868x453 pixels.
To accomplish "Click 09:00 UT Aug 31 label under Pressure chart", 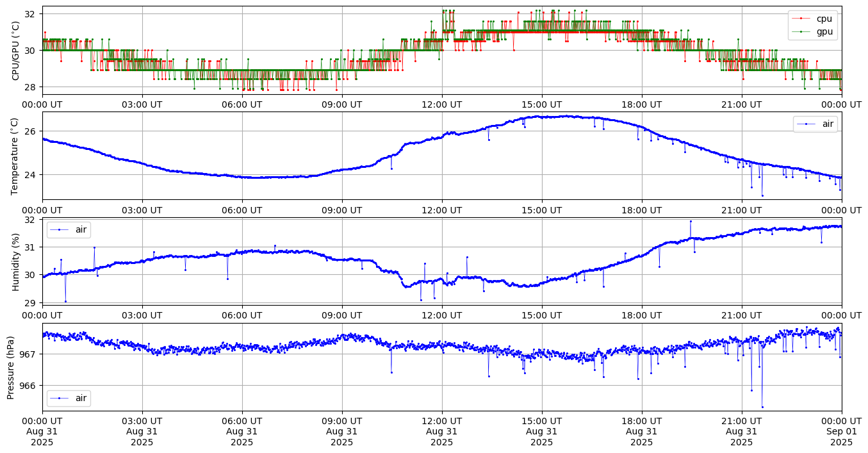I will point(342,432).
